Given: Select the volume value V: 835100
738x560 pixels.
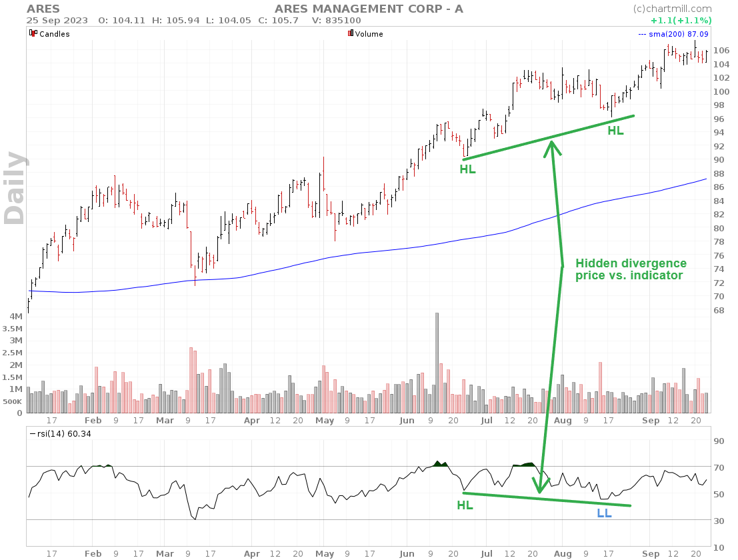Looking at the screenshot, I should point(337,21).
